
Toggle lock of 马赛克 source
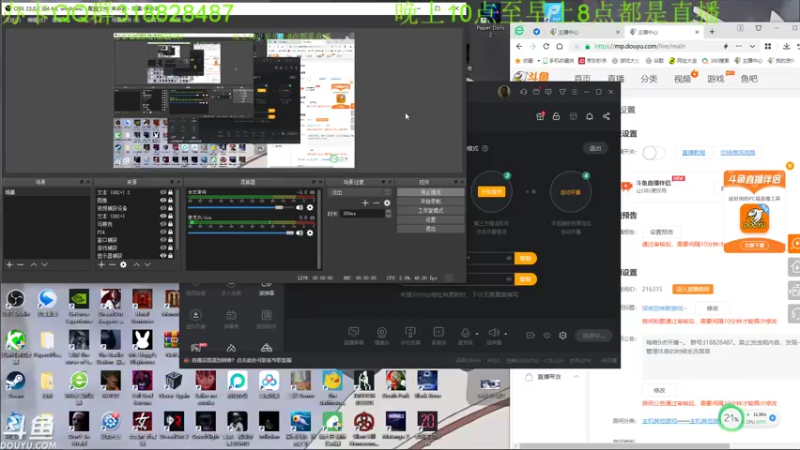170,224
